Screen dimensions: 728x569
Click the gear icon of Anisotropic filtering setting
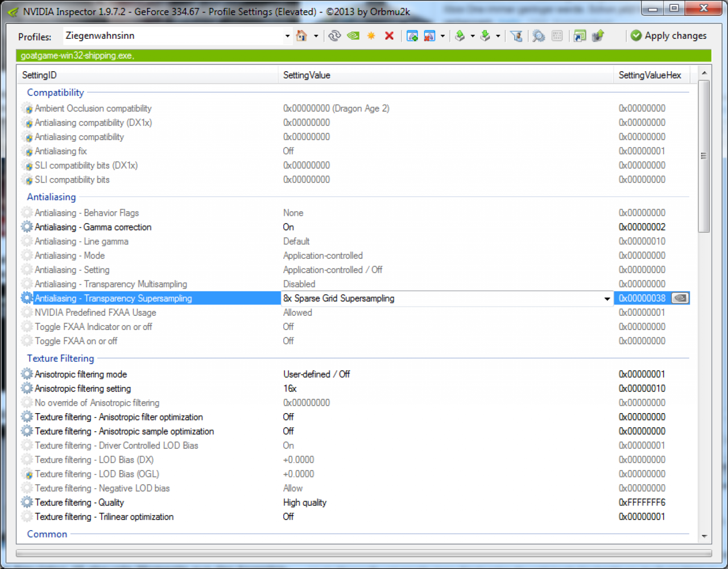(x=27, y=389)
